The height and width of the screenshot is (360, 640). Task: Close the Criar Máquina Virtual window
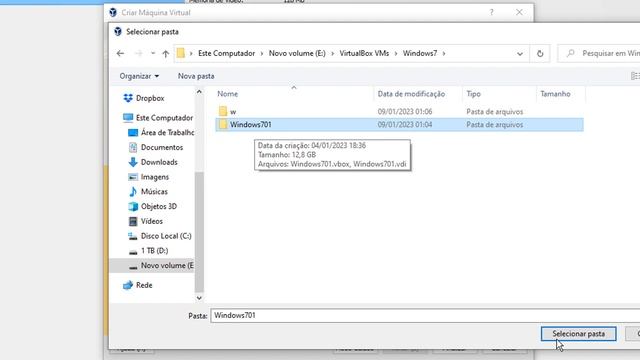coord(519,12)
